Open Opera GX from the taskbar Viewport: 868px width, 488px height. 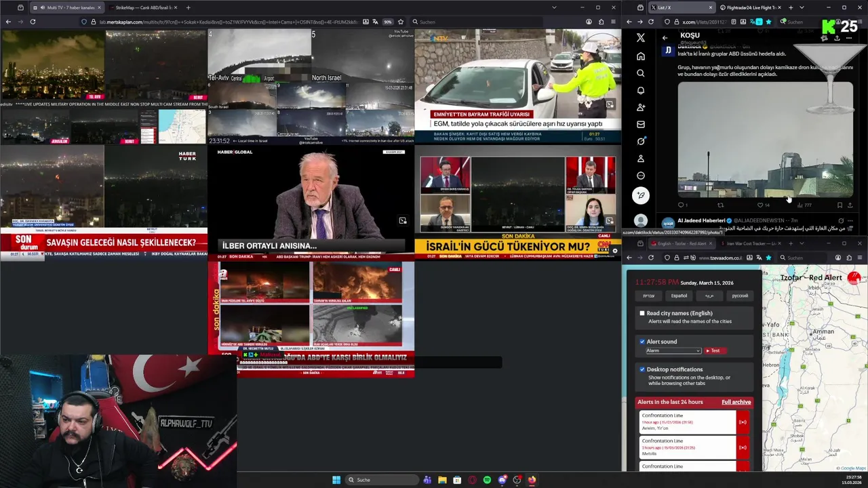472,480
